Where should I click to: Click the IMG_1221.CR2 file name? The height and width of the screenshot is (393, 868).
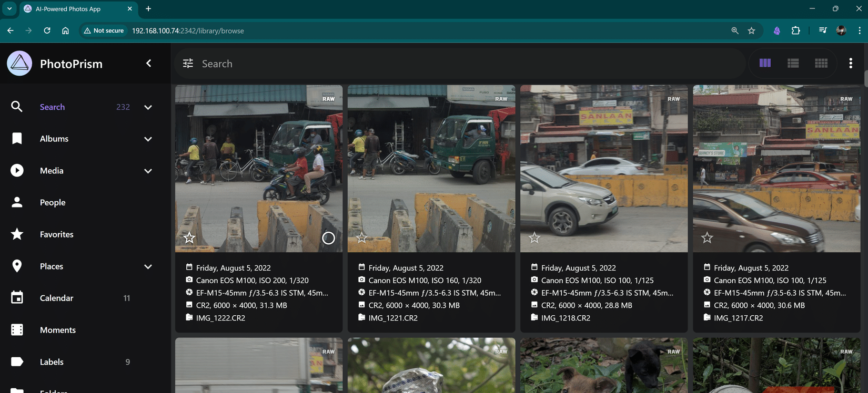point(393,318)
